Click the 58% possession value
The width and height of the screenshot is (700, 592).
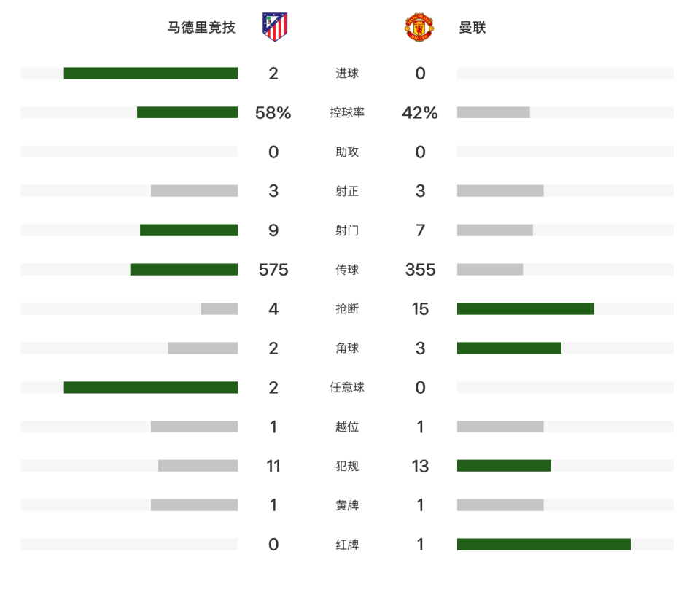[273, 112]
